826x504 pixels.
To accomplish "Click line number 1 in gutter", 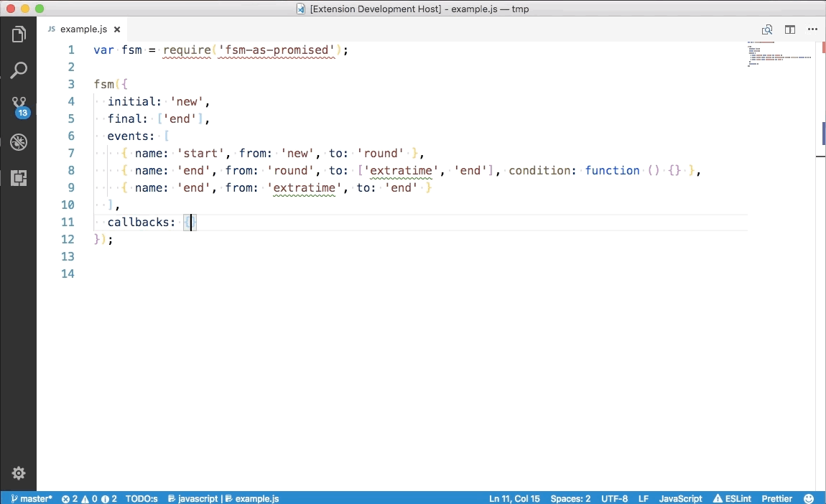I will pos(71,50).
